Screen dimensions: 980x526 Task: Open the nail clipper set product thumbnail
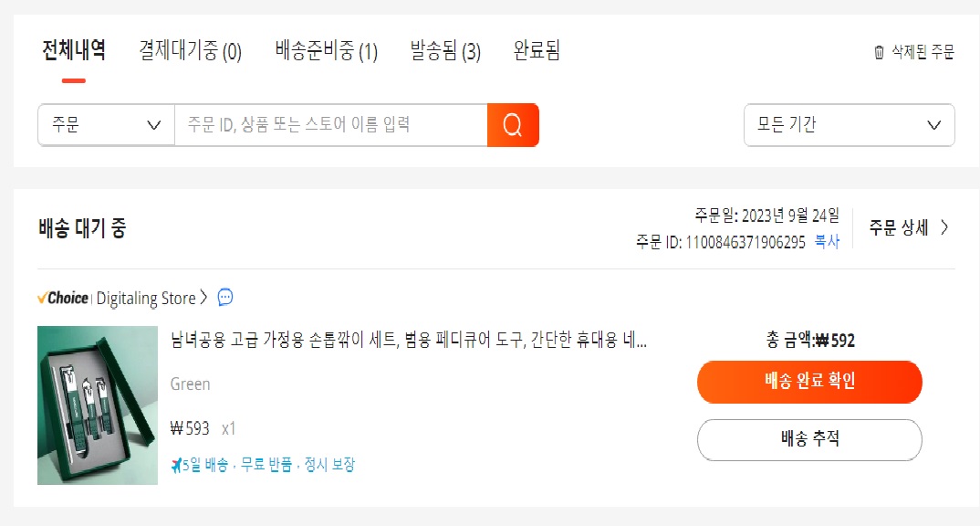coord(98,405)
